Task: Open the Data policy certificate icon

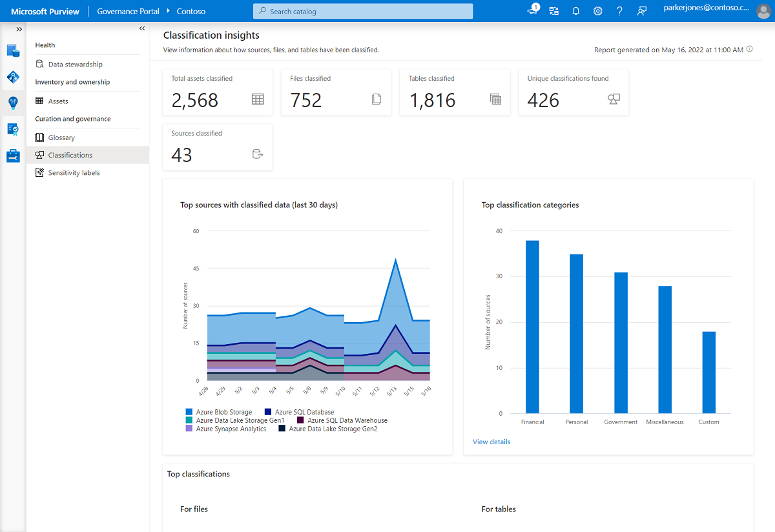Action: (13, 129)
